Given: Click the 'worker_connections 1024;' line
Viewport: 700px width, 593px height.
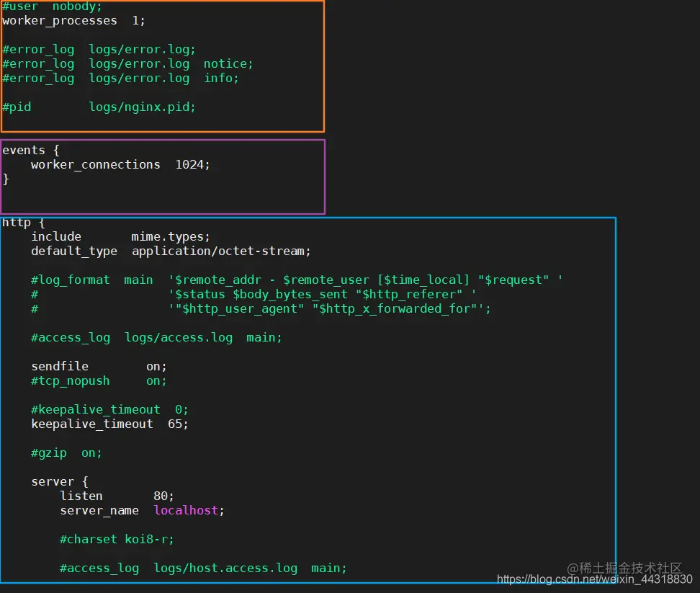Looking at the screenshot, I should click(120, 165).
